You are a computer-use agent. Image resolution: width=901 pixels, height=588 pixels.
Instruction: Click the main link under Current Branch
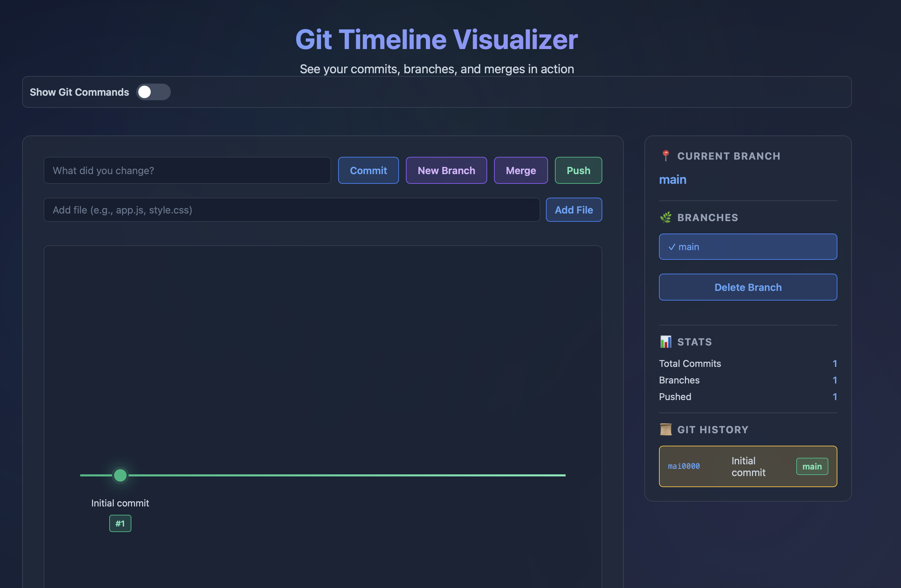point(672,179)
